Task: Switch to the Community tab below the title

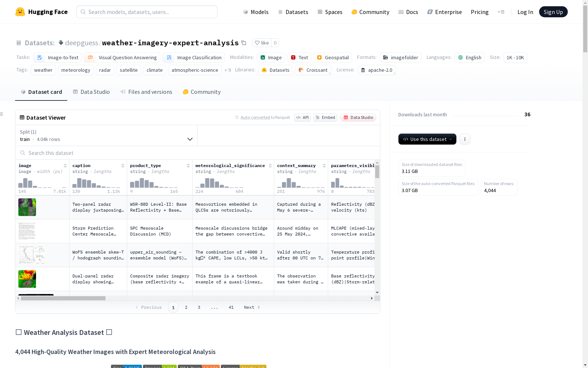Action: (x=201, y=92)
